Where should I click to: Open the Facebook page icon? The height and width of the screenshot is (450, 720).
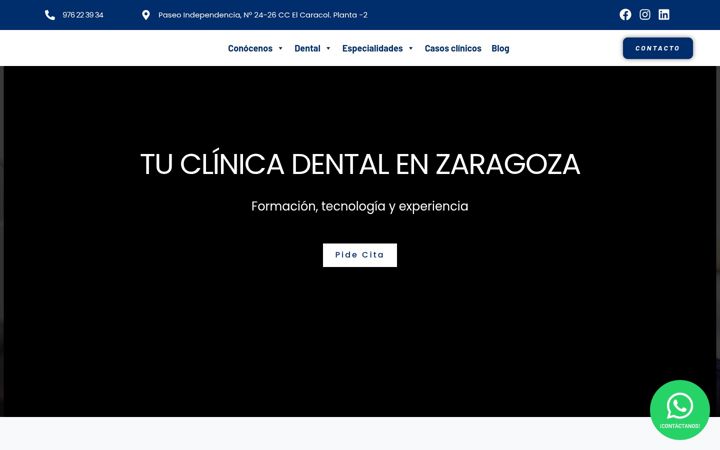point(625,15)
